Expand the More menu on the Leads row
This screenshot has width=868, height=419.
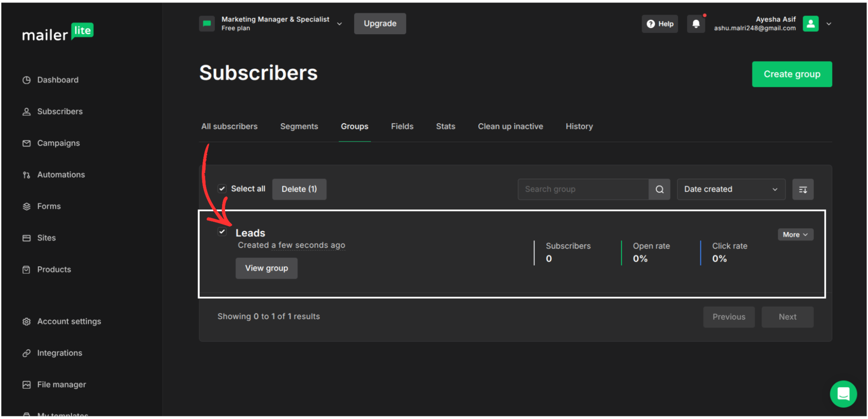tap(795, 234)
